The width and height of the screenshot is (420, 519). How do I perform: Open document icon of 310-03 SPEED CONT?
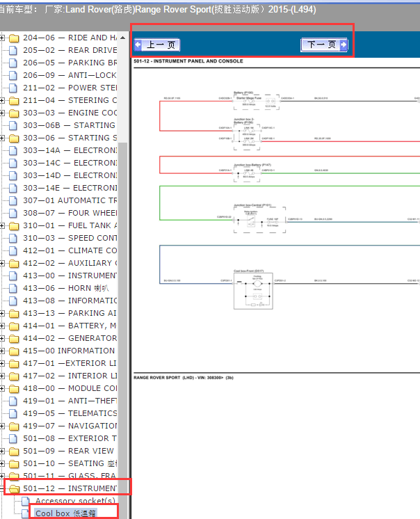pyautogui.click(x=13, y=239)
